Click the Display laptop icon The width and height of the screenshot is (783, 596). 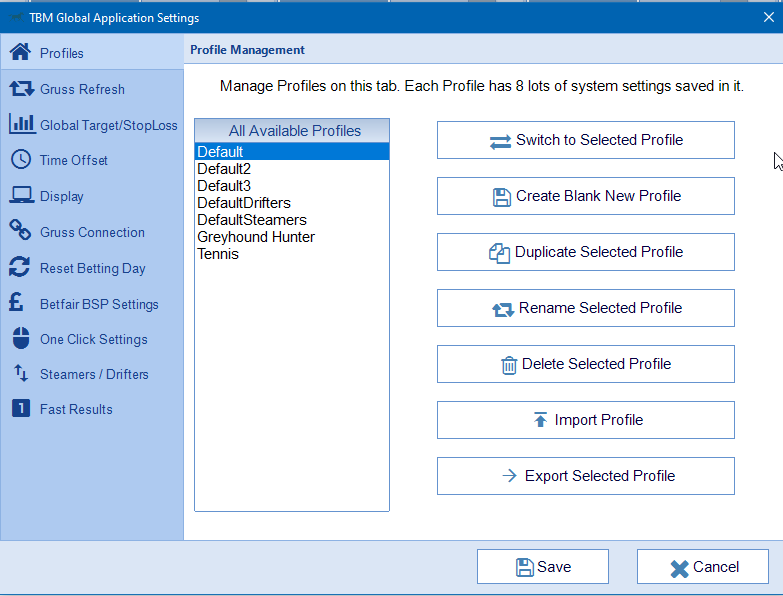coord(21,195)
